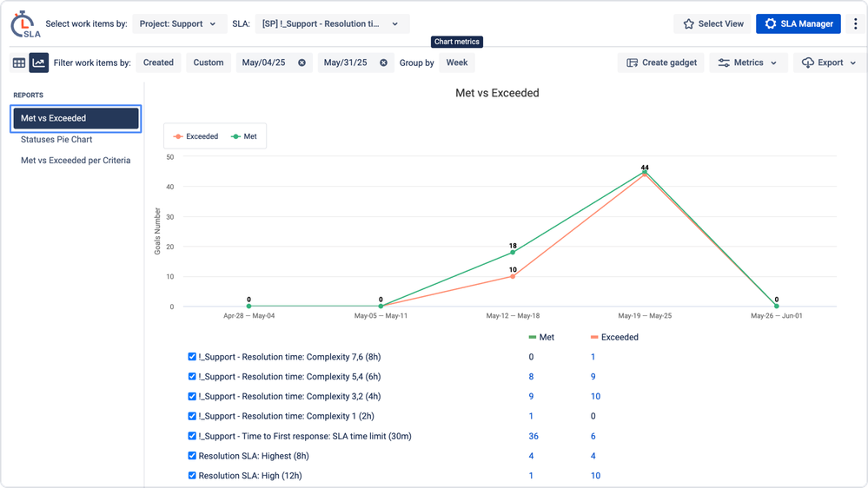Image resolution: width=868 pixels, height=488 pixels.
Task: Toggle Time to First response checkbox
Action: click(x=192, y=436)
